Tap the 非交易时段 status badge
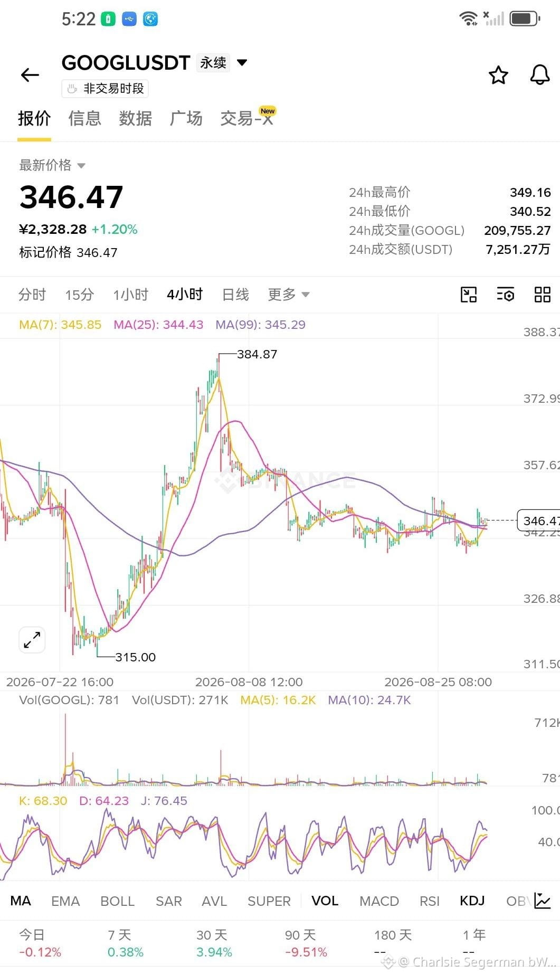 [x=105, y=89]
